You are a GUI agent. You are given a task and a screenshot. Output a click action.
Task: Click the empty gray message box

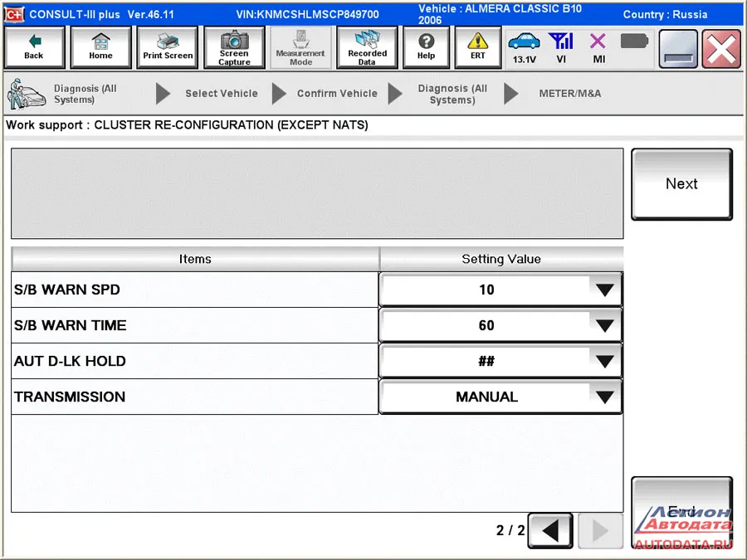coord(317,193)
